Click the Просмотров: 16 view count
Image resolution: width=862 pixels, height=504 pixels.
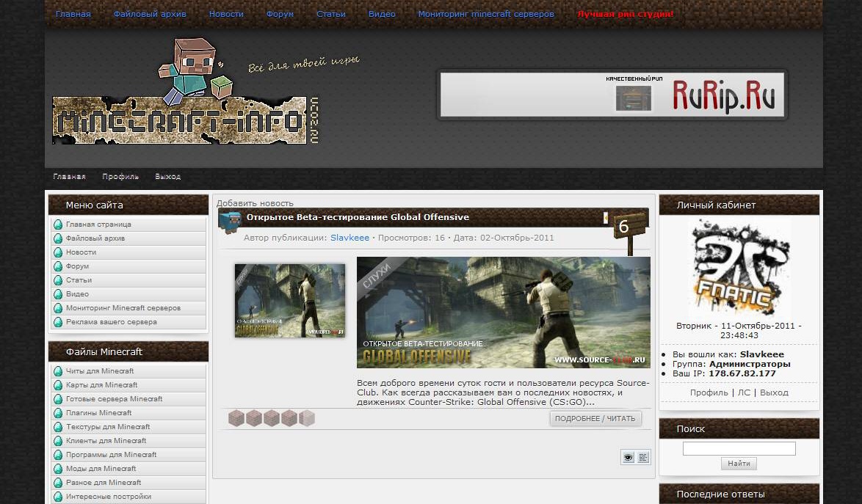(411, 238)
